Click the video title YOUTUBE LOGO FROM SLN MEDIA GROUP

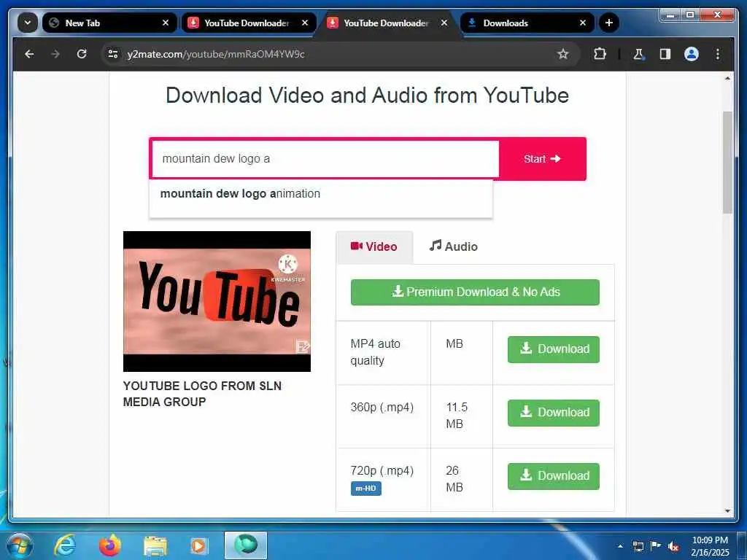tap(202, 394)
